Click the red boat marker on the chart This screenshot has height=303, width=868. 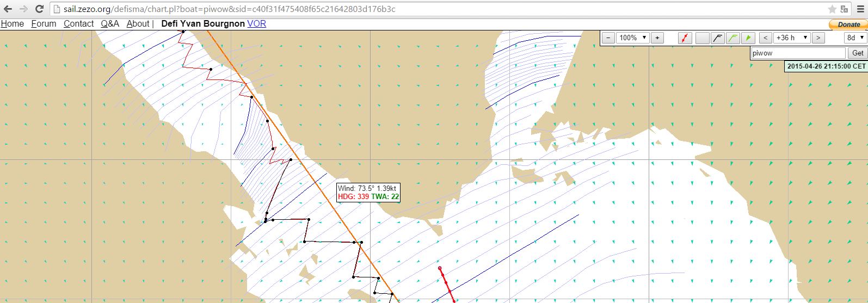pyautogui.click(x=440, y=268)
